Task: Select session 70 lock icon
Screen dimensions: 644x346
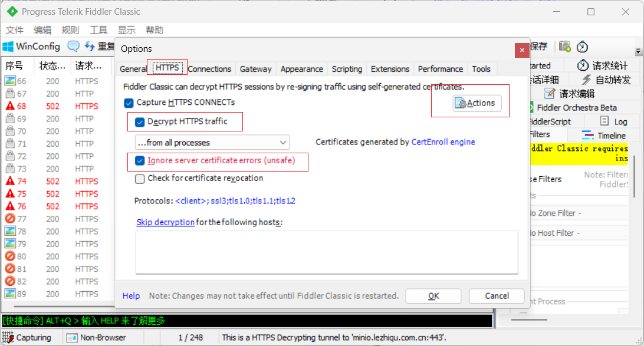Action: click(x=10, y=131)
